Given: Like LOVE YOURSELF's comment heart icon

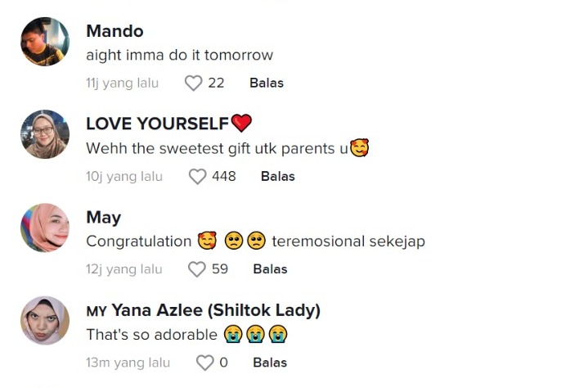Looking at the screenshot, I should click(198, 177).
